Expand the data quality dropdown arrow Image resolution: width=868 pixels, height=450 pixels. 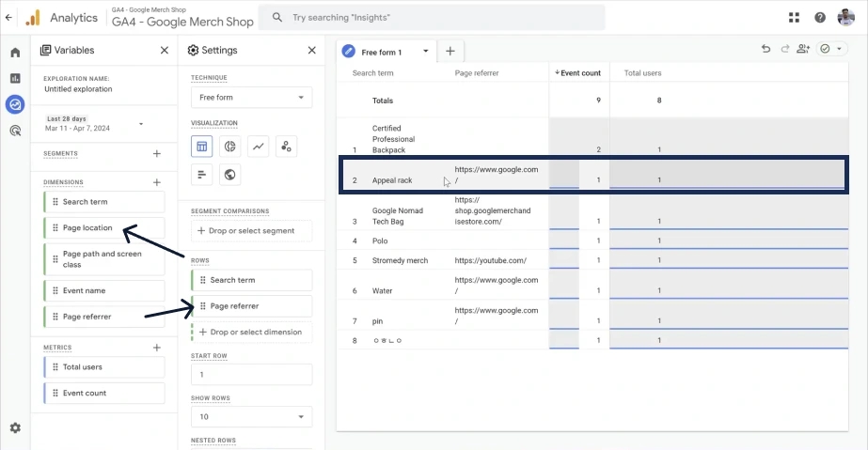(x=839, y=49)
